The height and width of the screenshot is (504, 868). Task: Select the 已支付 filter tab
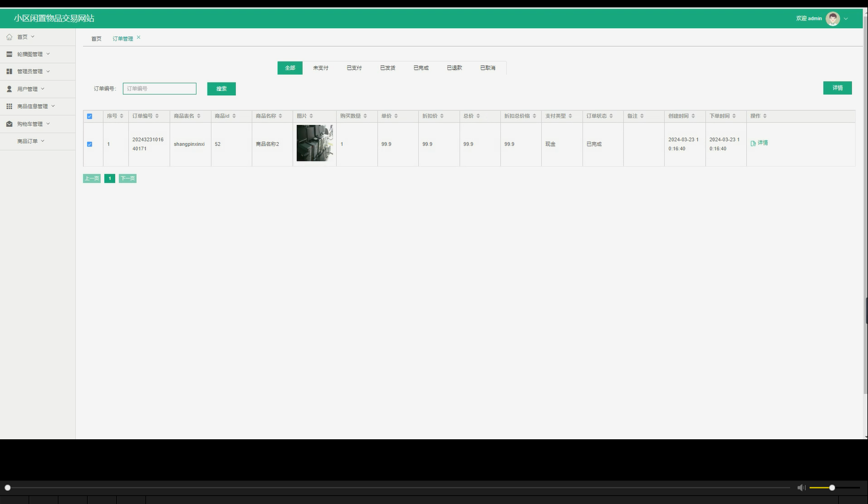click(x=354, y=68)
